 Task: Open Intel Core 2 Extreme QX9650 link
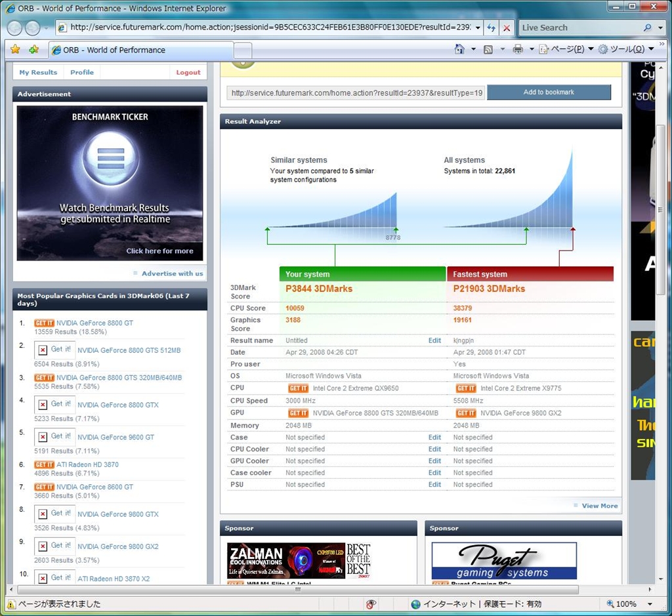coord(356,388)
